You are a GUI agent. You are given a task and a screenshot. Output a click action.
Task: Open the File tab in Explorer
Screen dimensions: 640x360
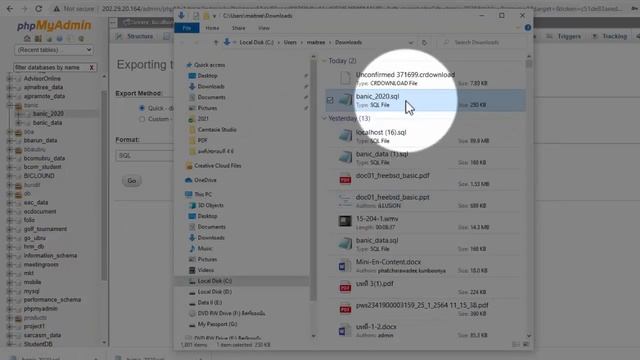click(187, 28)
